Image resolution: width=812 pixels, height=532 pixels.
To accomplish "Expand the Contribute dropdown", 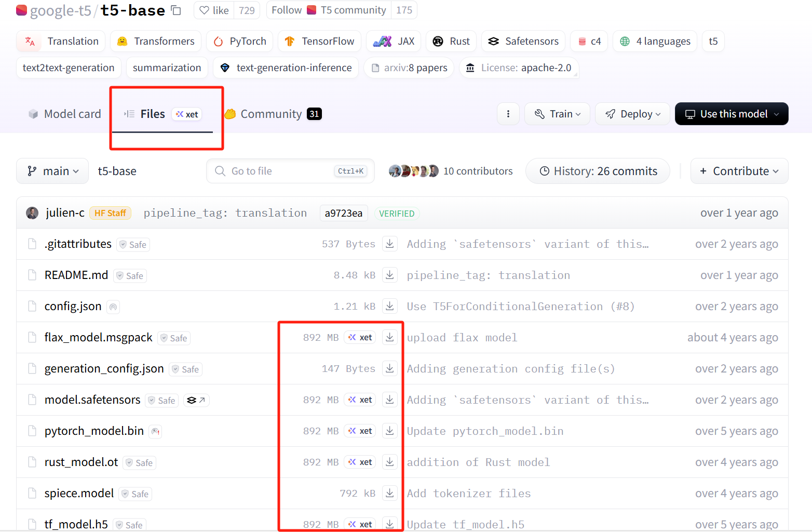I will click(x=739, y=171).
